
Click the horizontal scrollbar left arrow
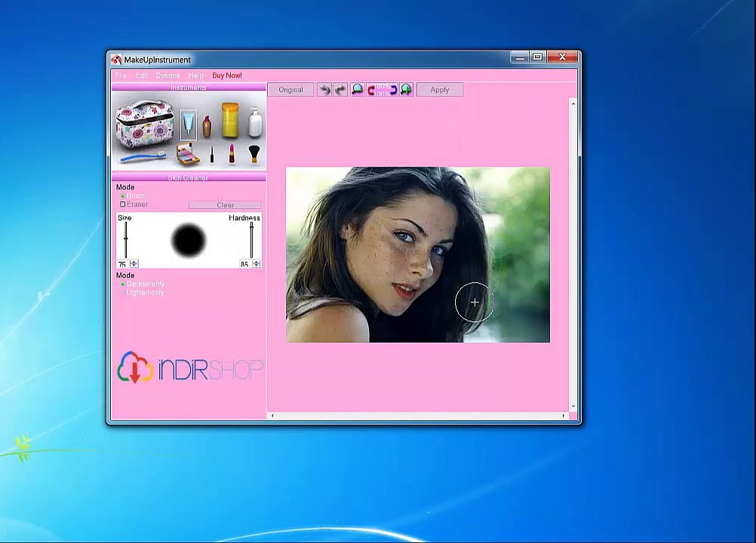[272, 416]
